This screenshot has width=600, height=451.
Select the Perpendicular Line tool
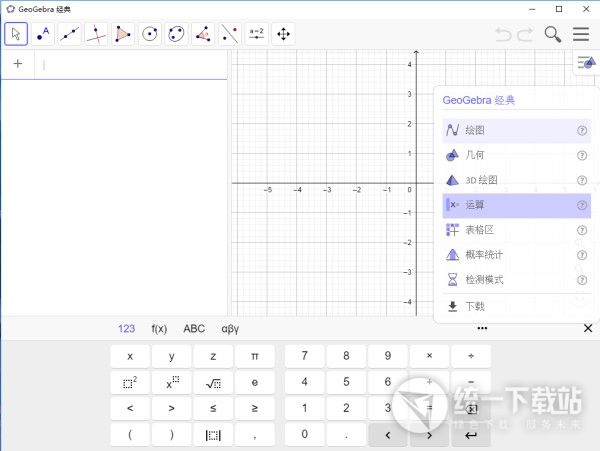(x=96, y=34)
